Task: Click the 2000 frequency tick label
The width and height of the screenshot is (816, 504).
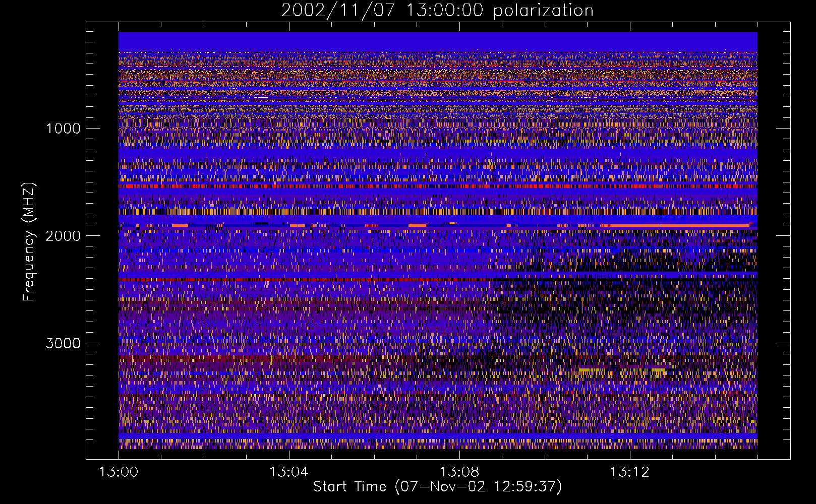Action: click(x=63, y=236)
